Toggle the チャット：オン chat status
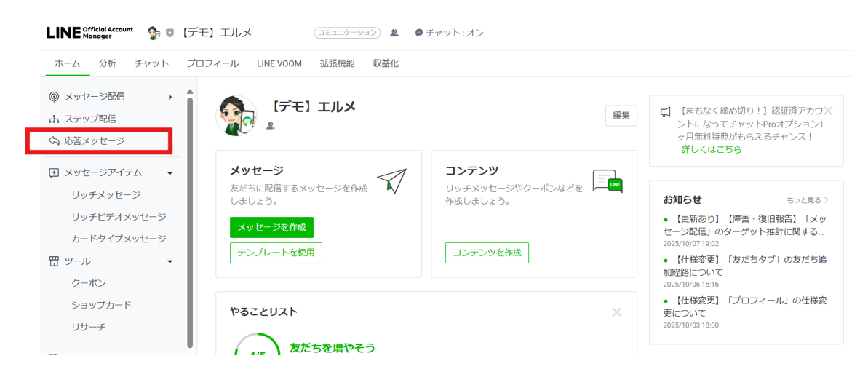868x369 pixels. click(x=449, y=33)
